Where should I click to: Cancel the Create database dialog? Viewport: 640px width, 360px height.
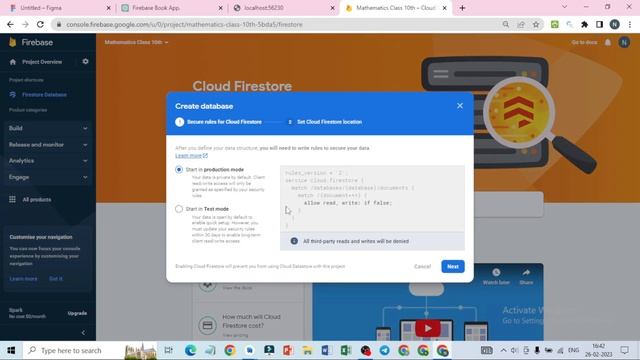point(422,267)
